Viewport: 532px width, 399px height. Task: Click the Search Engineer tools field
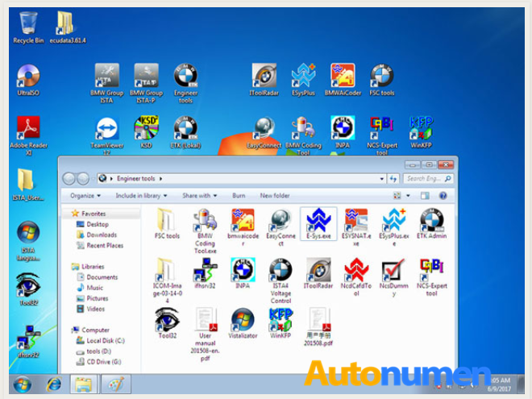[429, 178]
